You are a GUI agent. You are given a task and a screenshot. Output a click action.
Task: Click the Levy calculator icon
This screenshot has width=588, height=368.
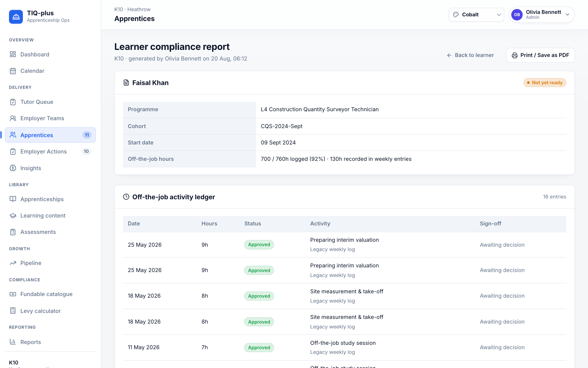pos(13,311)
